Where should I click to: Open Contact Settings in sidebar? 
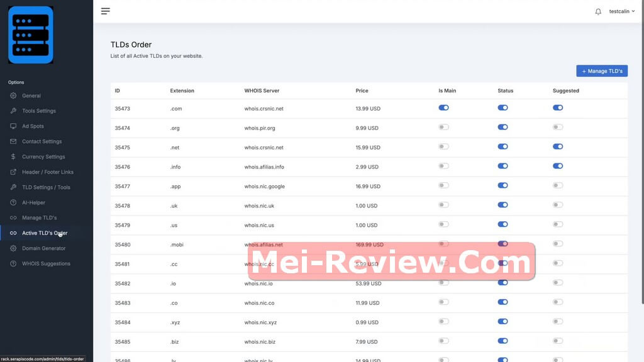(42, 141)
